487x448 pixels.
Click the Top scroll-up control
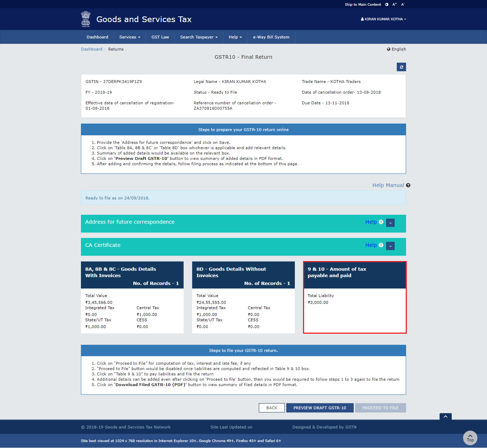tap(470, 438)
